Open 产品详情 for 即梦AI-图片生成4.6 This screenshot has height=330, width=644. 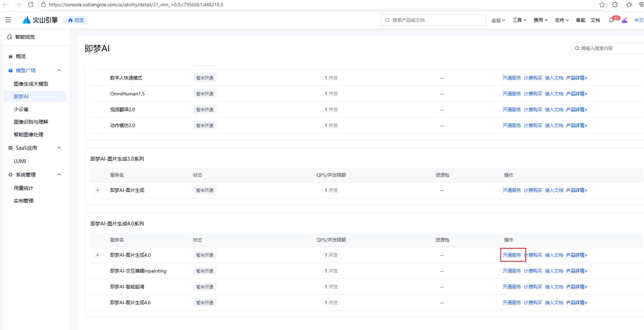(x=576, y=303)
